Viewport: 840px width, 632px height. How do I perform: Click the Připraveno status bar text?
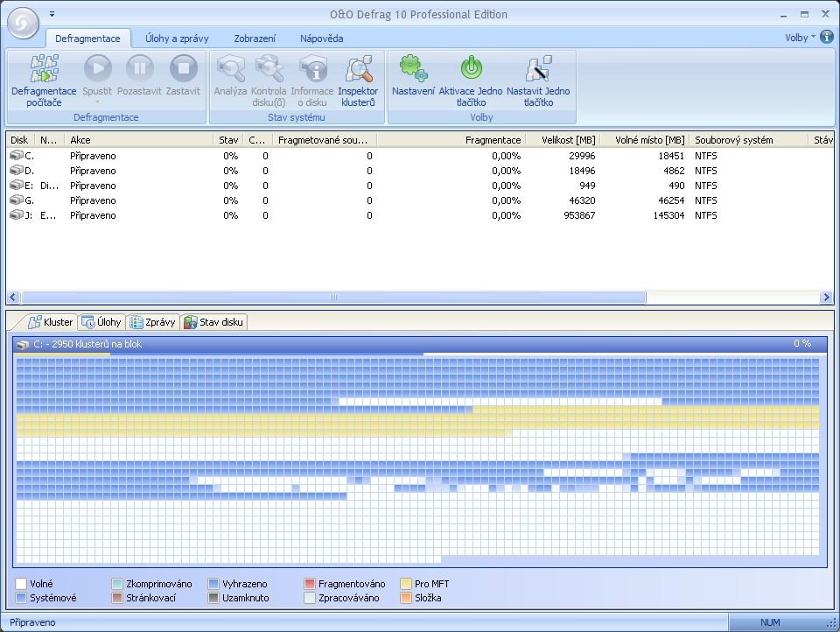(x=32, y=622)
